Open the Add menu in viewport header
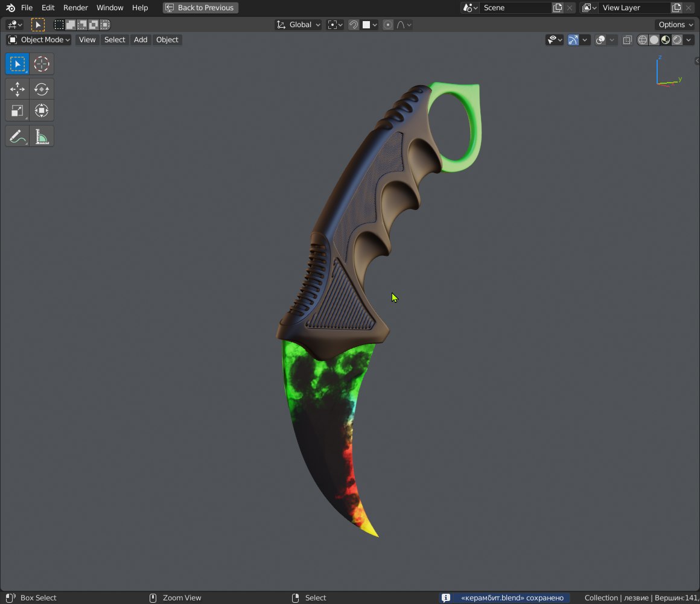The height and width of the screenshot is (604, 700). pyautogui.click(x=141, y=40)
